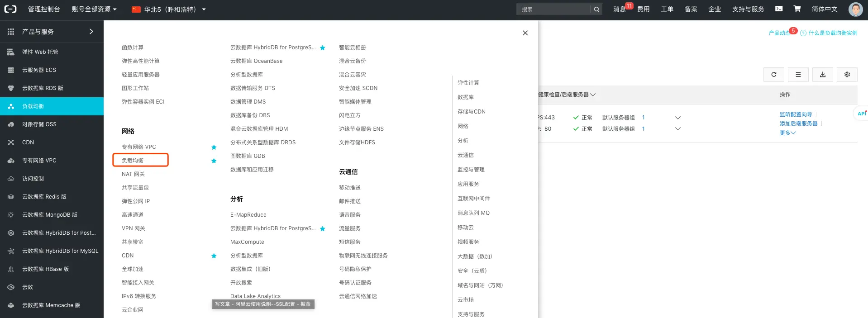This screenshot has width=868, height=318.
Task: Toggle favorite star for 负载均衡 in menu
Action: pyautogui.click(x=214, y=161)
